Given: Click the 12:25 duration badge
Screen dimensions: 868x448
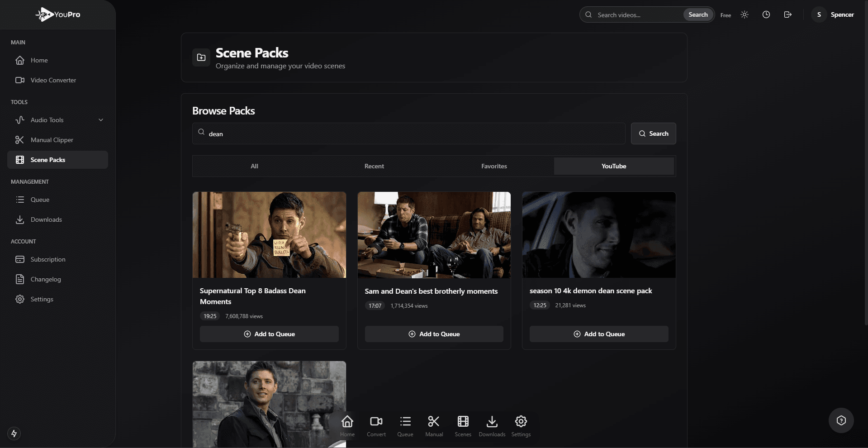Looking at the screenshot, I should click(x=540, y=305).
